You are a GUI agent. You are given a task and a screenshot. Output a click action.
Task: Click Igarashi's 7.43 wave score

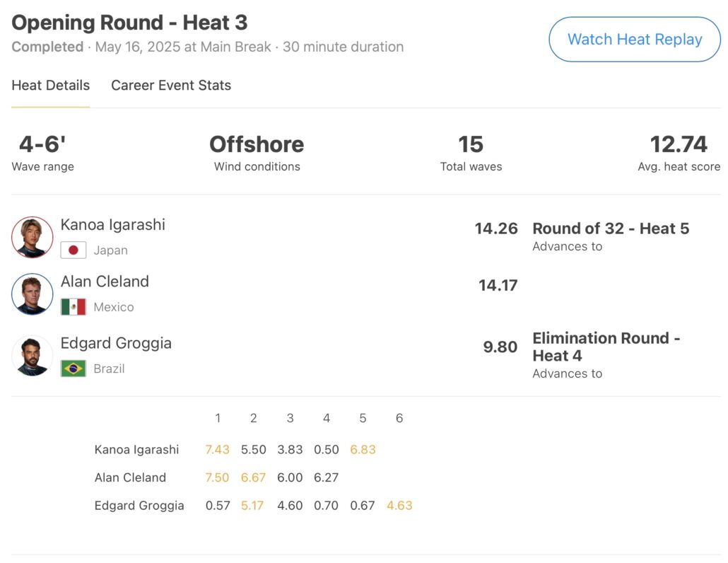[217, 450]
